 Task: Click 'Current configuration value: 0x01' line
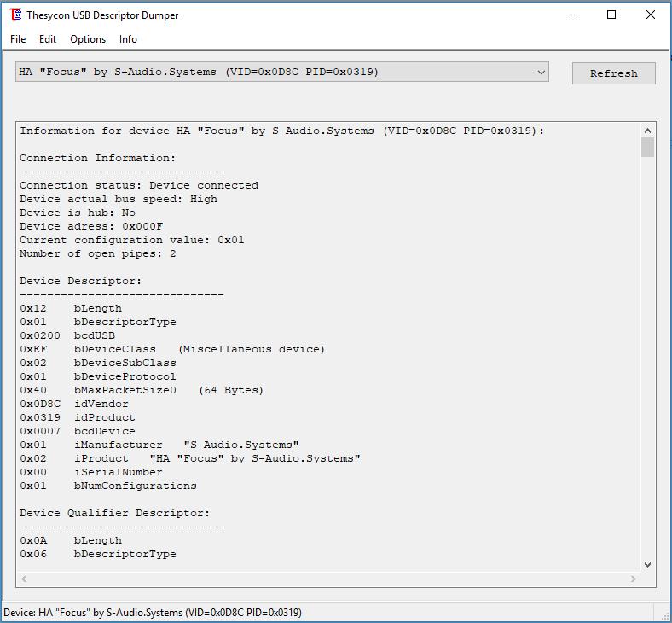coord(132,240)
